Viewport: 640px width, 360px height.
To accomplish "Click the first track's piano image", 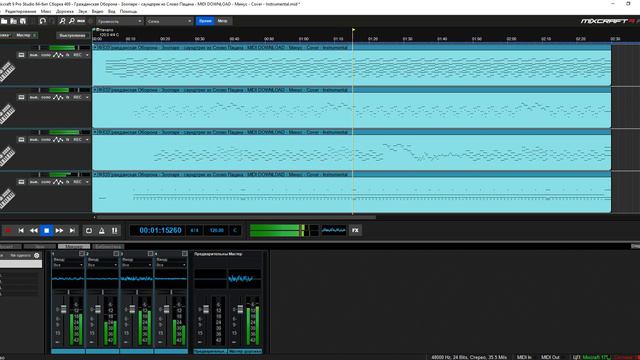I will pyautogui.click(x=7, y=71).
